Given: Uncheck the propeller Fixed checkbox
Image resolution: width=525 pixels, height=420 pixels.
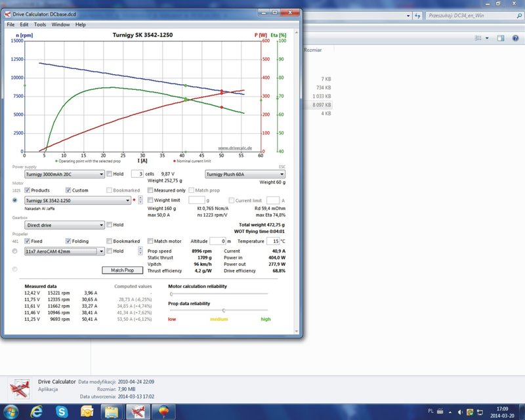Looking at the screenshot, I should tap(27, 241).
